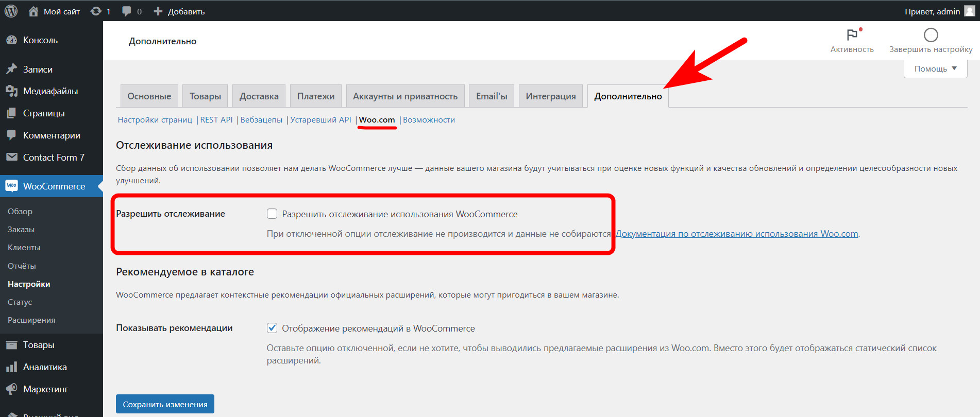980x417 pixels.
Task: Enable WooCommerce usage tracking checkbox
Action: [272, 214]
